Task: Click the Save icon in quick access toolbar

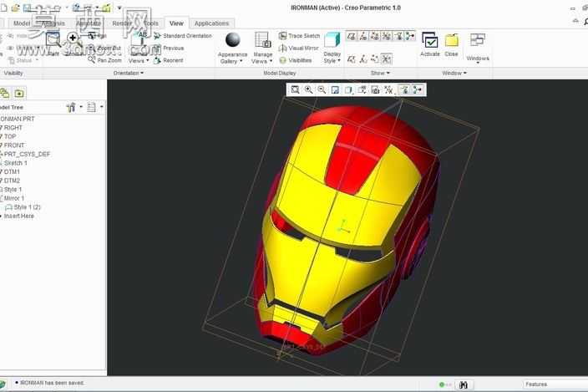Action: (27, 8)
